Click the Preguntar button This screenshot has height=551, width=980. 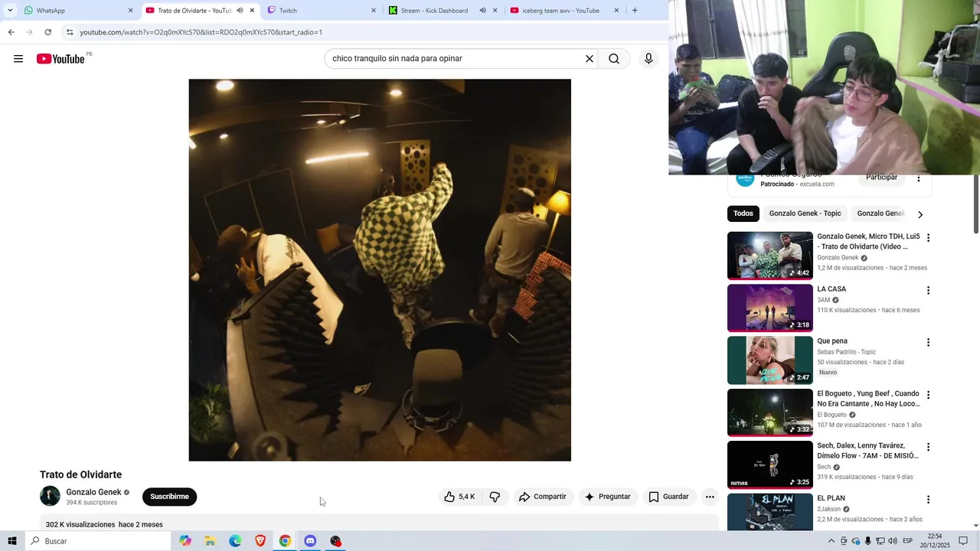click(x=608, y=497)
